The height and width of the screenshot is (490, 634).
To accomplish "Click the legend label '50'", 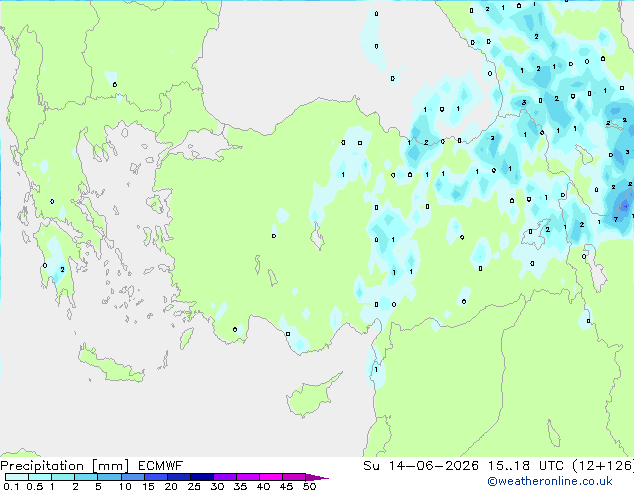I will click(x=310, y=486).
